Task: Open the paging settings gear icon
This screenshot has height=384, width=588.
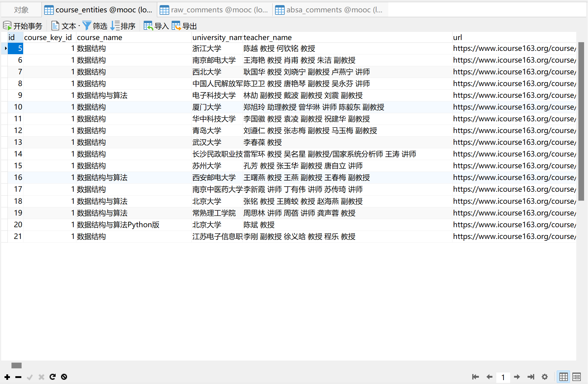Action: tap(545, 377)
